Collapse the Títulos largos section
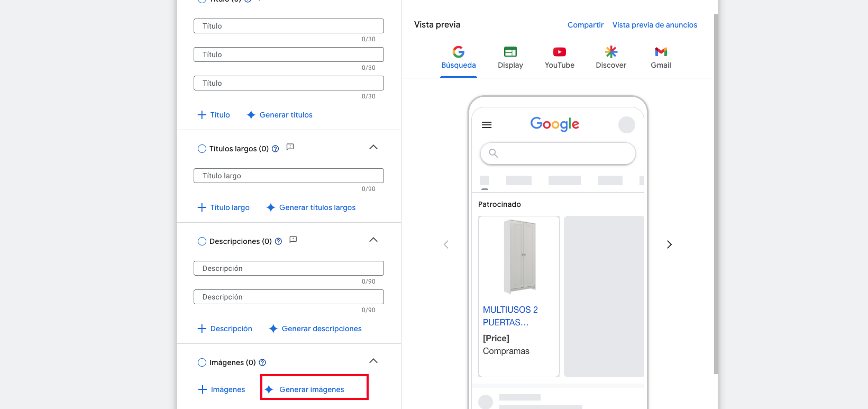 coord(373,147)
